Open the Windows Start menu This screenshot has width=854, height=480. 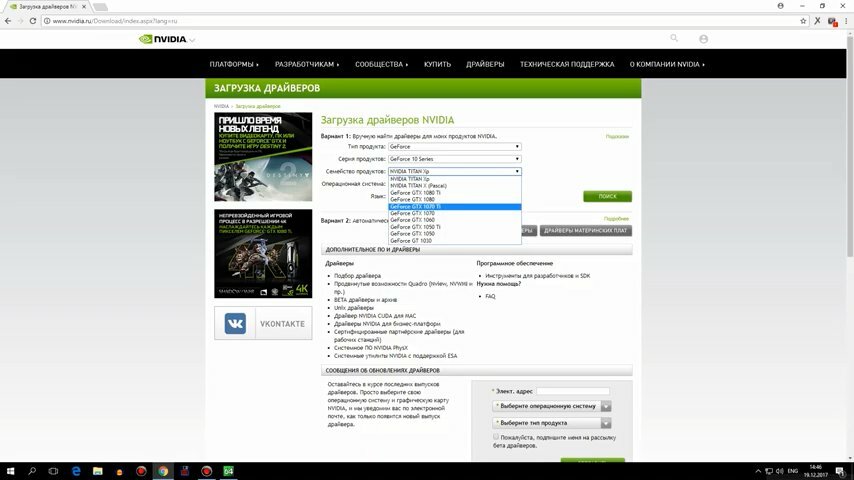(x=10, y=471)
